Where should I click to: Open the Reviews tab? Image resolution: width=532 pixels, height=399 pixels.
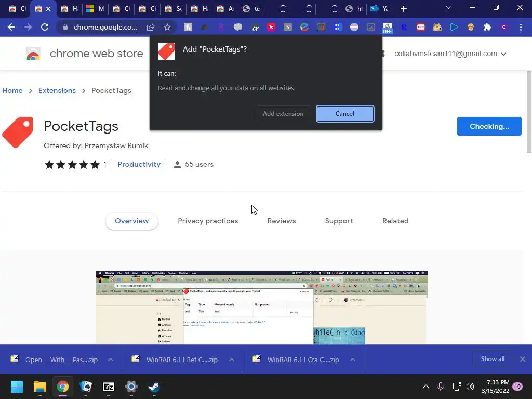(x=282, y=221)
